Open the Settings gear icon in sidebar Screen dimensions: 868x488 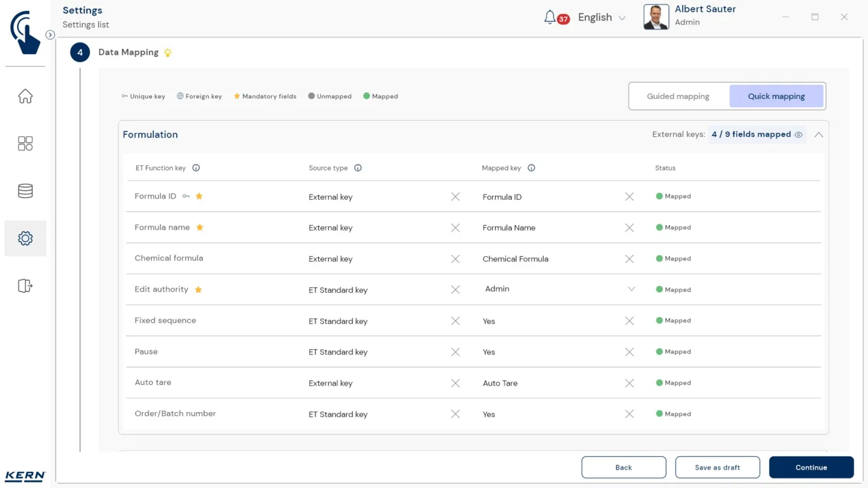[x=25, y=239]
